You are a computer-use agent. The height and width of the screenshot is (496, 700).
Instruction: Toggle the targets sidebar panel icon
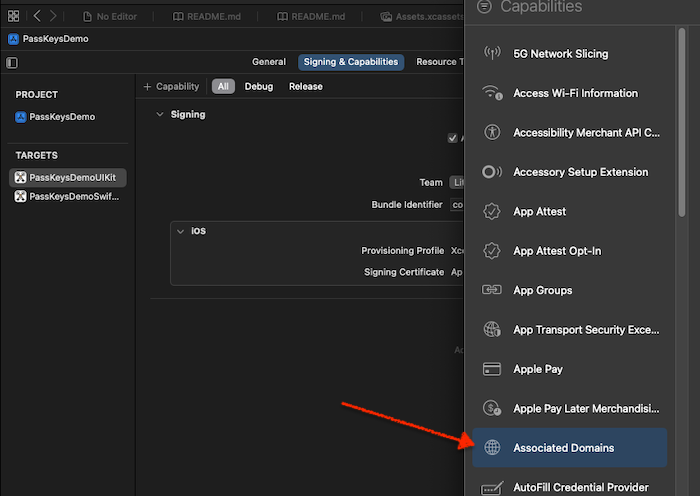[x=12, y=62]
